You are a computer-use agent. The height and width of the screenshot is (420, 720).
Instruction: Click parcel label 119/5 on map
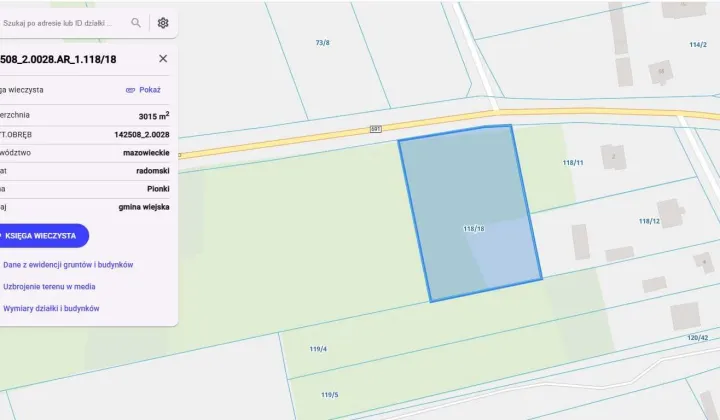pyautogui.click(x=330, y=395)
